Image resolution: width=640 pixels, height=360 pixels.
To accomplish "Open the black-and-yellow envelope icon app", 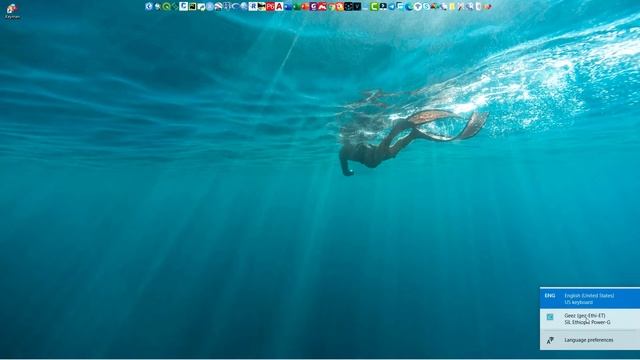I will (x=262, y=6).
